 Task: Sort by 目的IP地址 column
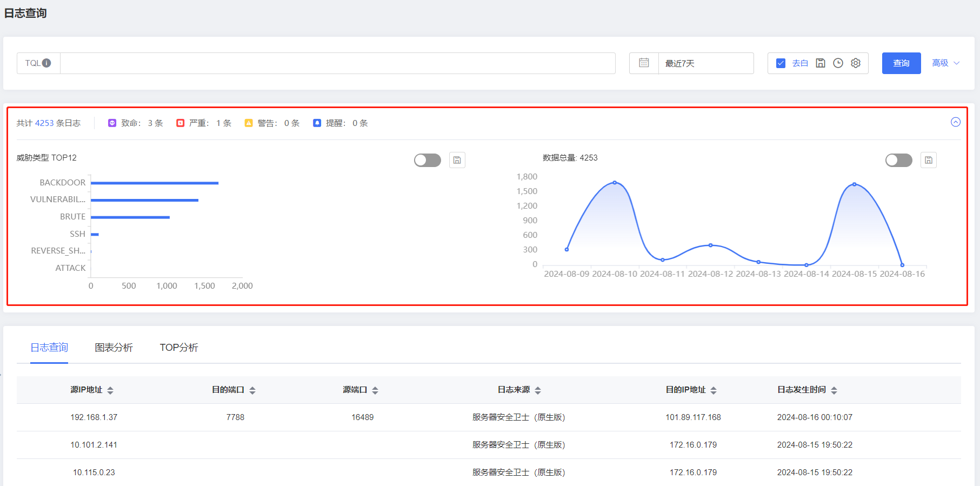click(x=714, y=390)
